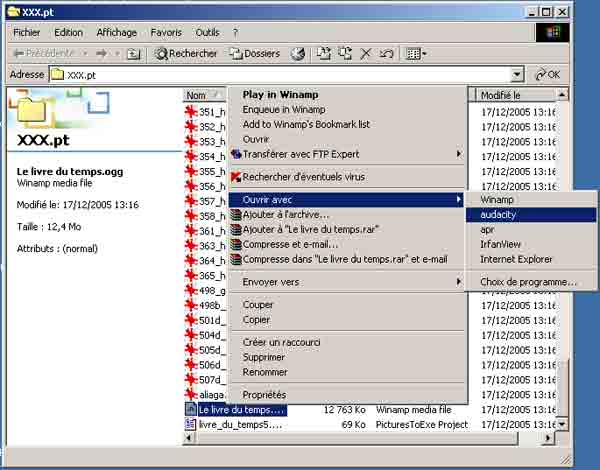Image resolution: width=600 pixels, height=470 pixels.
Task: Open the Edition menu
Action: tap(68, 33)
